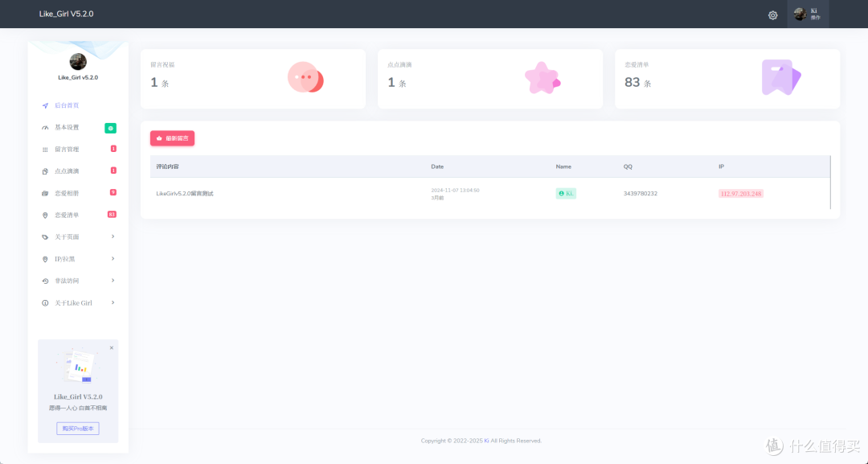Click the 留言管理 grid icon
The width and height of the screenshot is (868, 464).
45,150
